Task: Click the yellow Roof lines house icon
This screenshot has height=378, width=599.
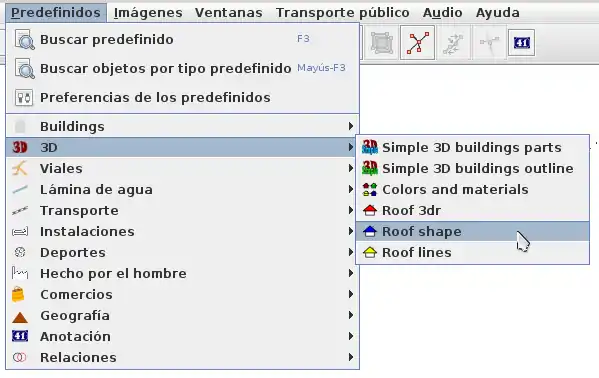Action: coord(369,252)
